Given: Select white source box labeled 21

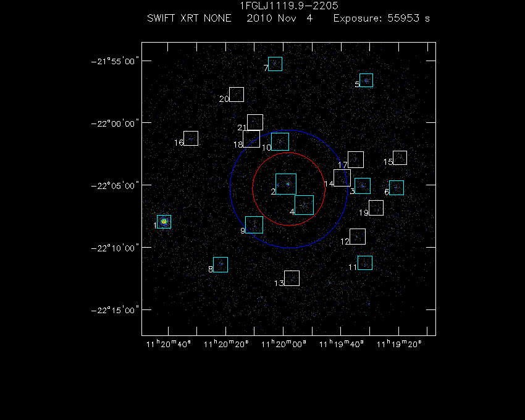Looking at the screenshot, I should pyautogui.click(x=255, y=122).
